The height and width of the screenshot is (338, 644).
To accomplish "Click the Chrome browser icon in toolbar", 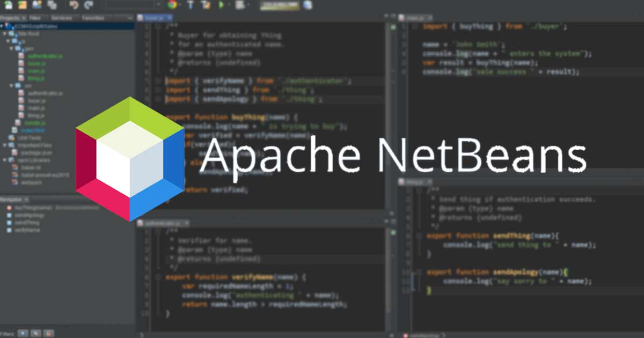I will [172, 5].
